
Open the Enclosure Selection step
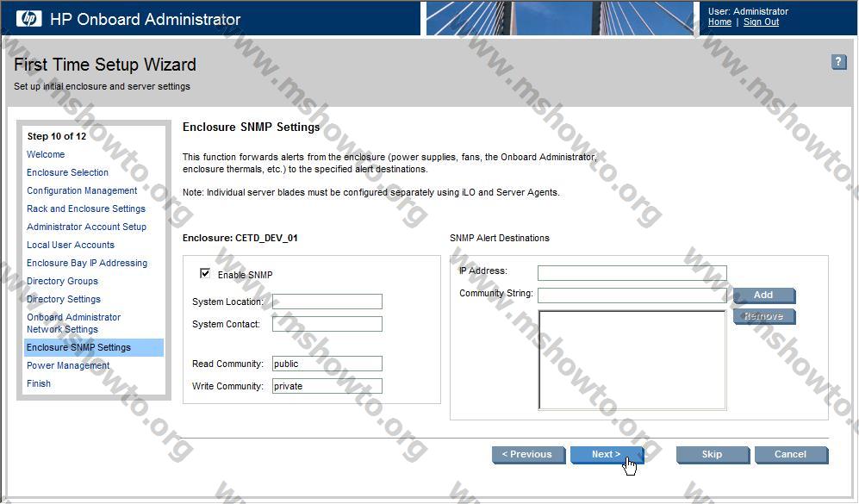[x=67, y=172]
